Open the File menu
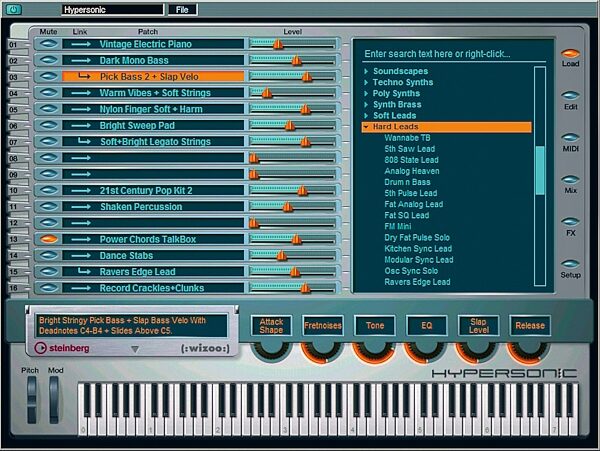Viewport: 600px width, 451px height. pos(183,10)
